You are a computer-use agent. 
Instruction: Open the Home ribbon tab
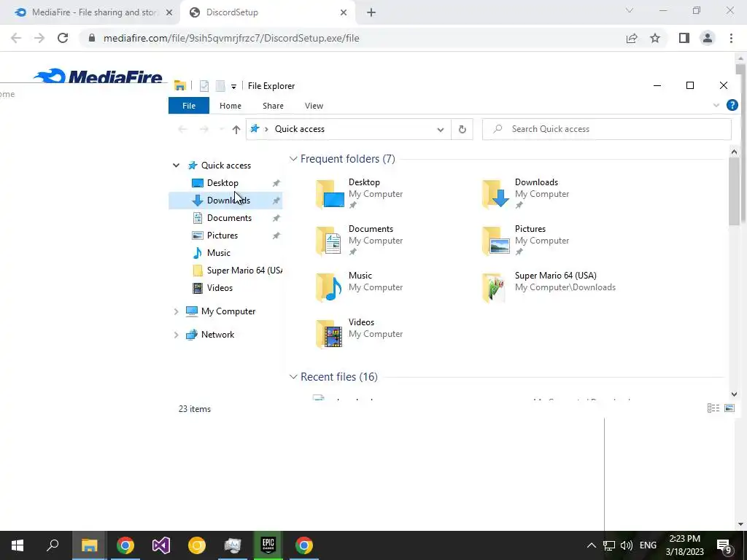coord(230,106)
